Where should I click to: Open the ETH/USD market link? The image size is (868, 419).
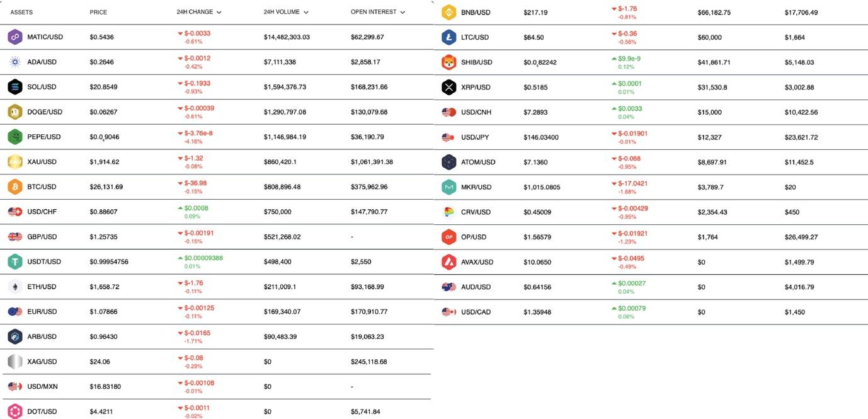tap(42, 287)
